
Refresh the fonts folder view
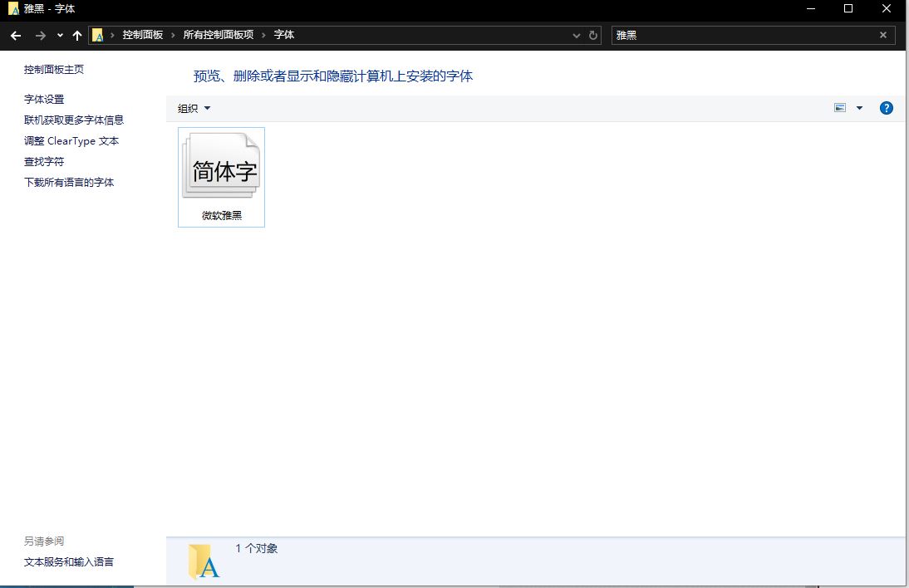tap(593, 36)
